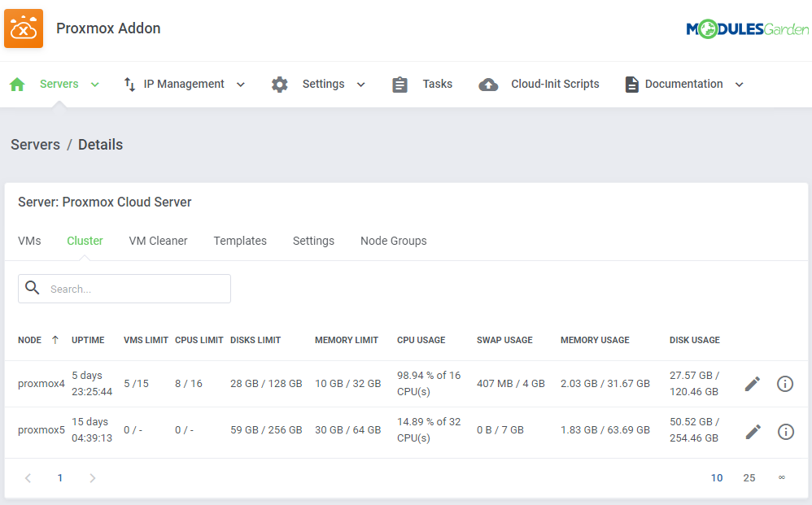Sort by the CPUS LIMIT column header
The height and width of the screenshot is (505, 812).
199,340
